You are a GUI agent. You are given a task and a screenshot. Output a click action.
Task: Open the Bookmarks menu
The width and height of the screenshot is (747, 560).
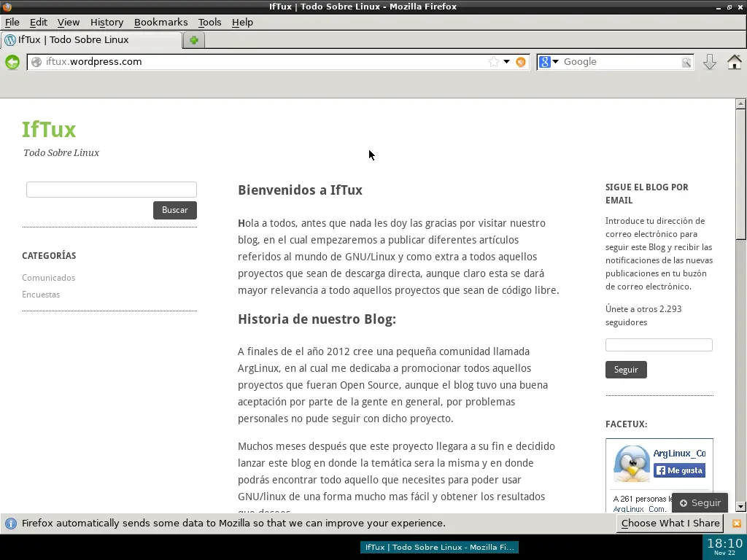[160, 23]
